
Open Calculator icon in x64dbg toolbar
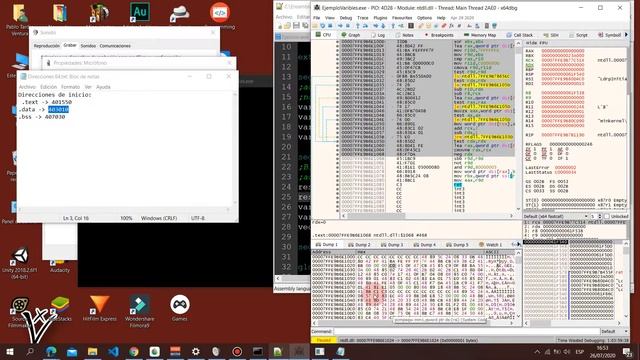487,26
